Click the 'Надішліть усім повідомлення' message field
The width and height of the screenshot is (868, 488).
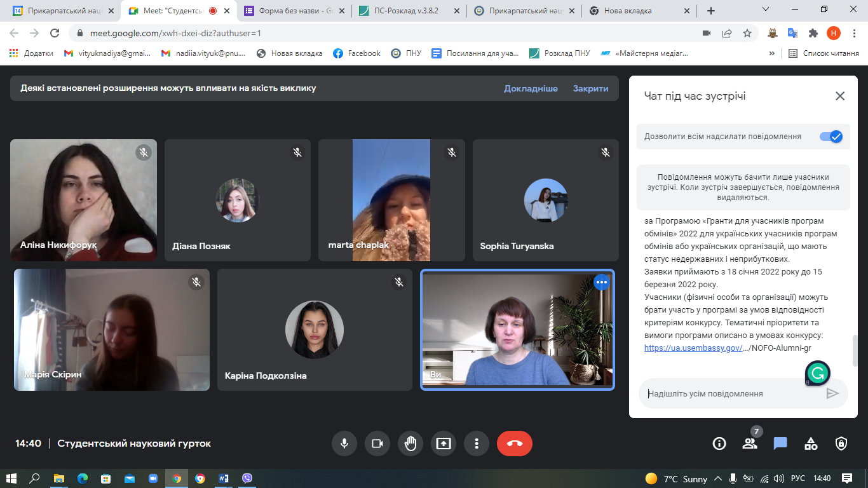(731, 394)
